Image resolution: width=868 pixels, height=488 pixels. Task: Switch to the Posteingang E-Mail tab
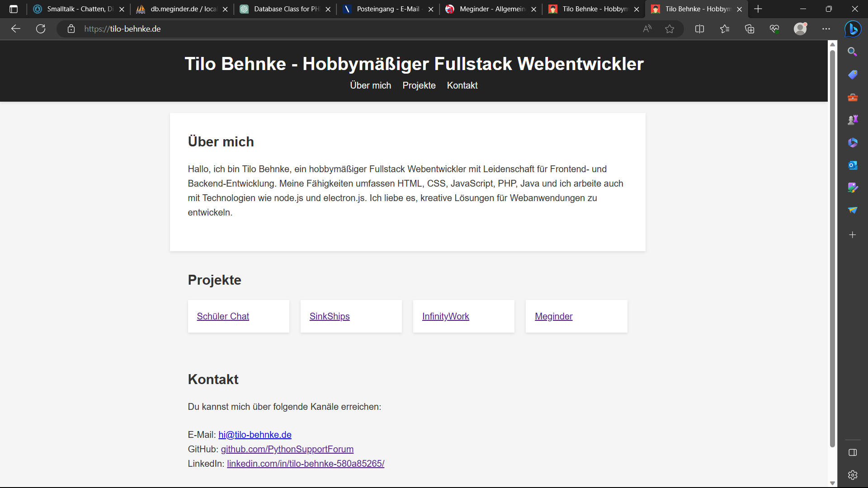coord(387,9)
